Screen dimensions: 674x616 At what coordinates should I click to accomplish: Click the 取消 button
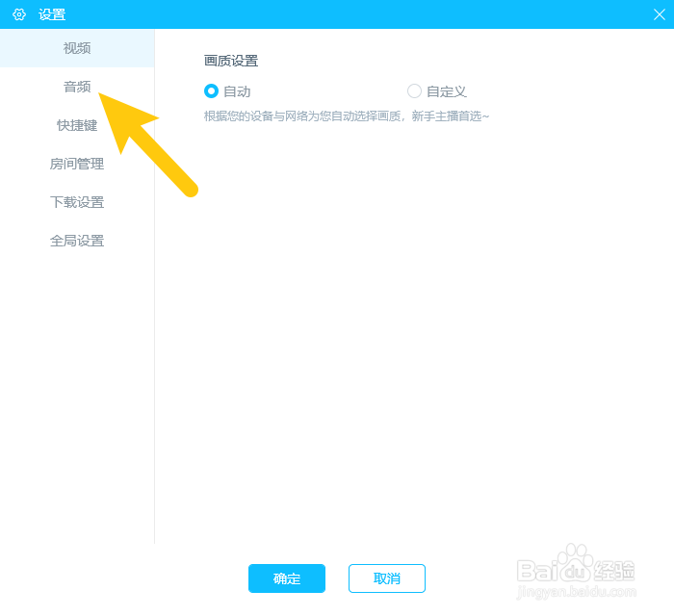pos(387,578)
